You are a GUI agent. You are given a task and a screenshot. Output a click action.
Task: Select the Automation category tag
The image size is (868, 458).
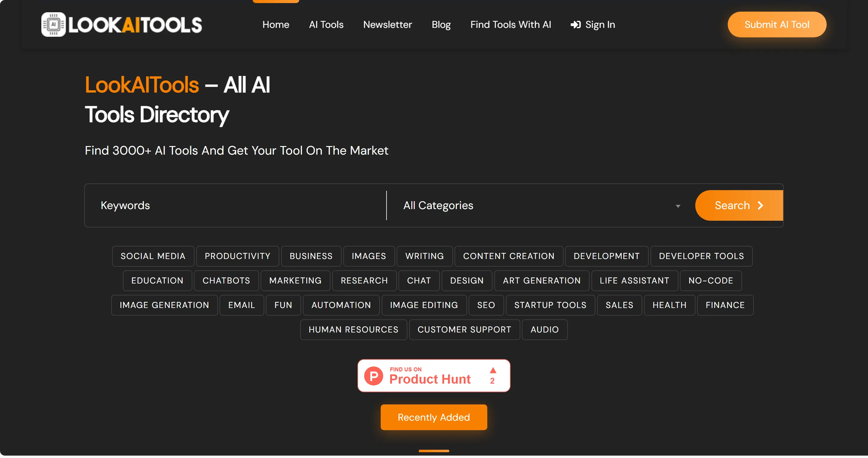[341, 306]
